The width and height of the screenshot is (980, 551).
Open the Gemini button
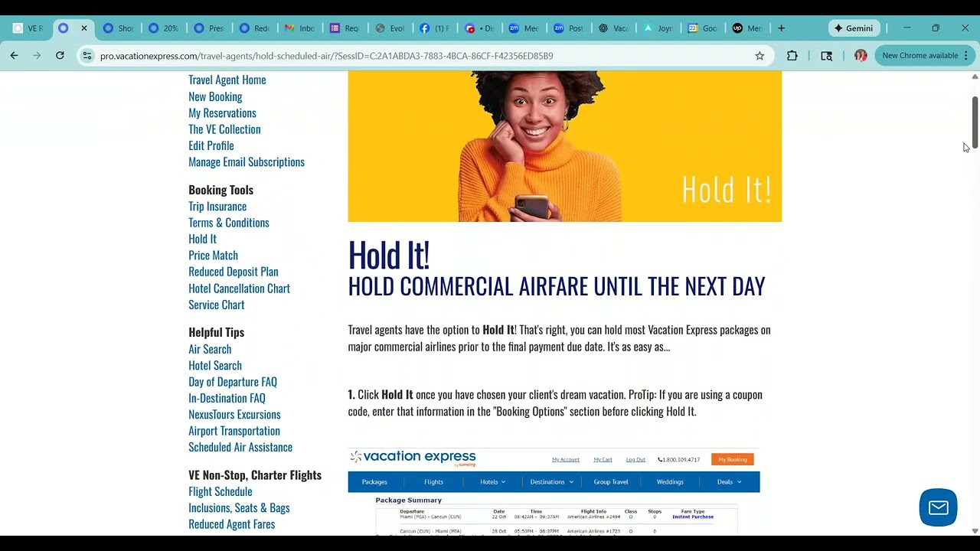tap(853, 28)
